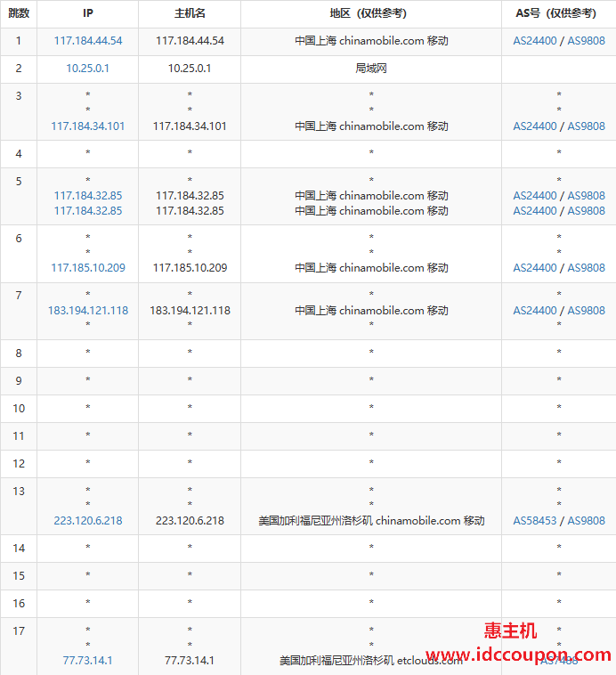Open AS24400 link in hop 3 row
The image size is (616, 675).
[535, 126]
